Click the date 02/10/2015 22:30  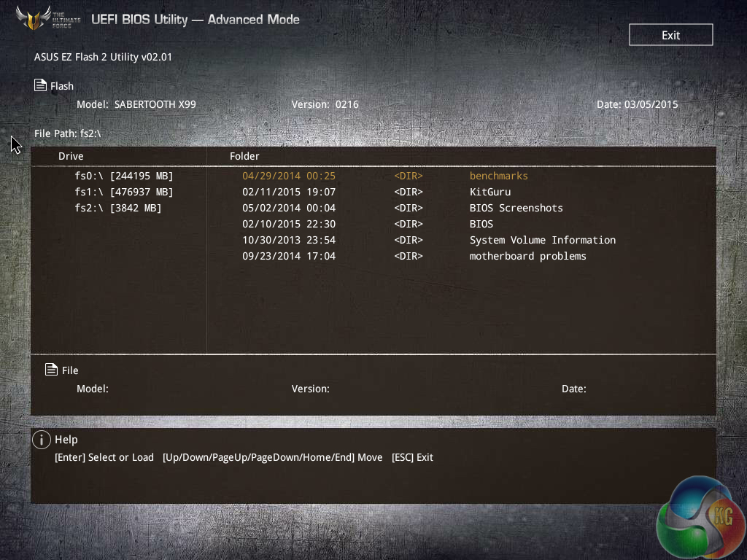pos(289,224)
